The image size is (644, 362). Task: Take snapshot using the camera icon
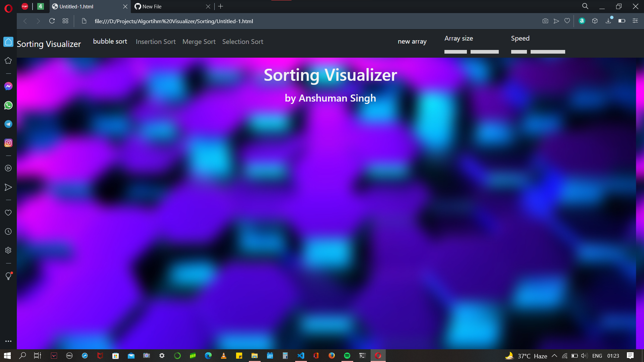[x=545, y=21]
